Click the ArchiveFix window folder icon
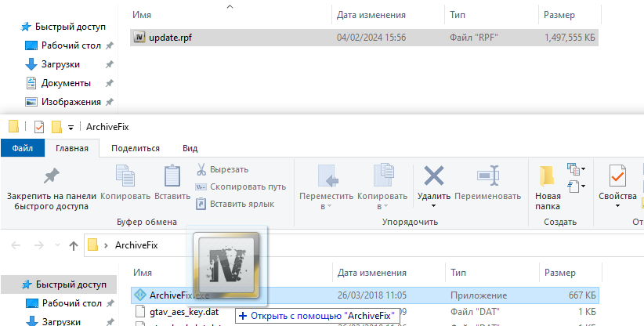The height and width of the screenshot is (326, 644). pyautogui.click(x=13, y=126)
